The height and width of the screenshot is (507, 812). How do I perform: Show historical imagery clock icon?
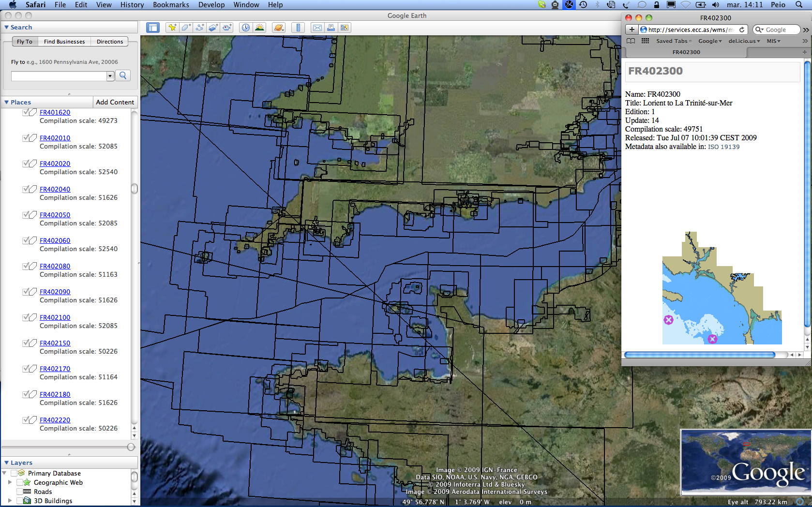[x=246, y=28]
